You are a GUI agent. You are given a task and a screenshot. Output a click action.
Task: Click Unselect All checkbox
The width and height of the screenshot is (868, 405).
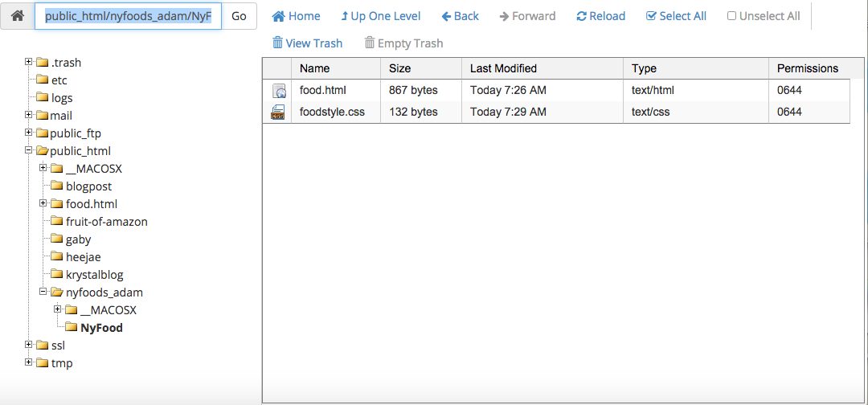(764, 16)
